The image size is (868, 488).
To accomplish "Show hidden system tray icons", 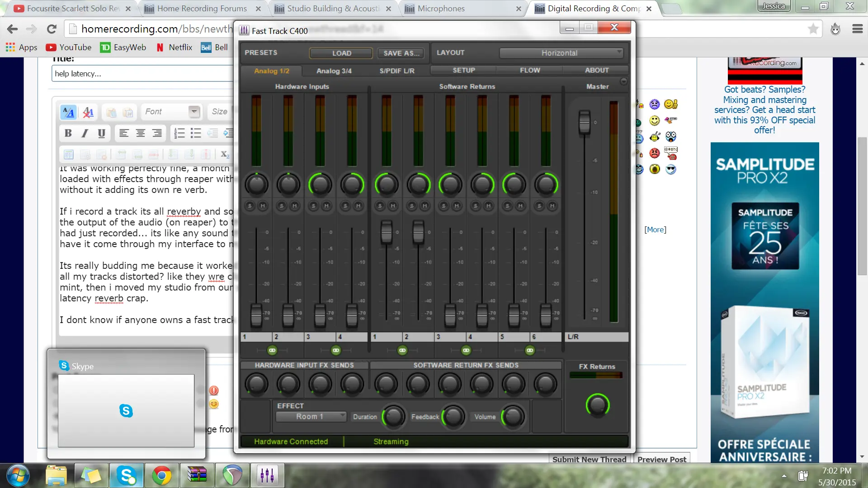I will (784, 476).
